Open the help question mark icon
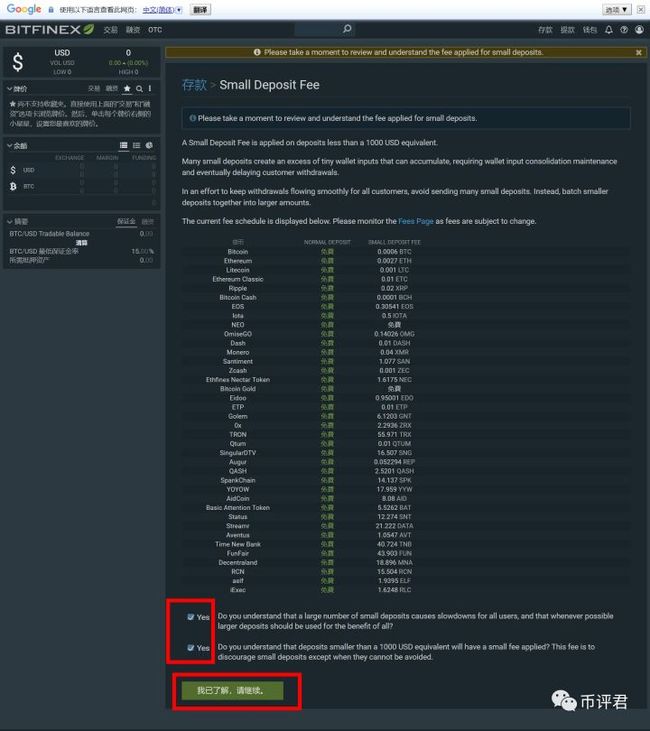The height and width of the screenshot is (731, 650). (624, 30)
